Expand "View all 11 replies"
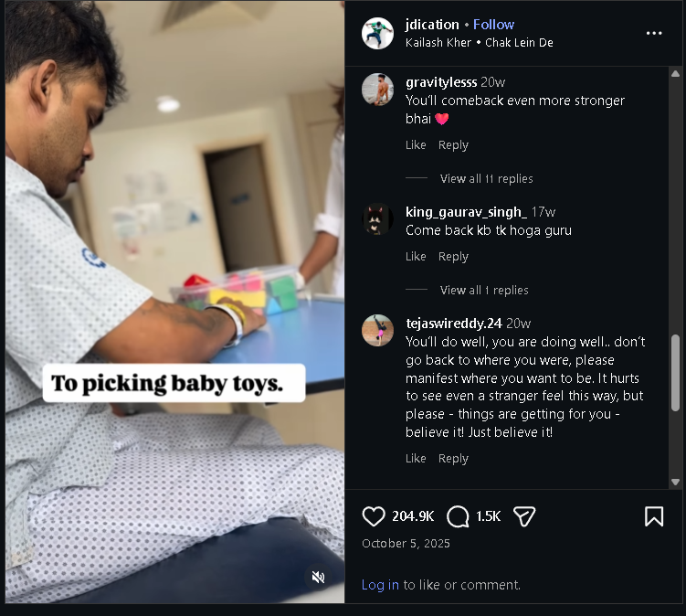Image resolution: width=686 pixels, height=616 pixels. [486, 178]
